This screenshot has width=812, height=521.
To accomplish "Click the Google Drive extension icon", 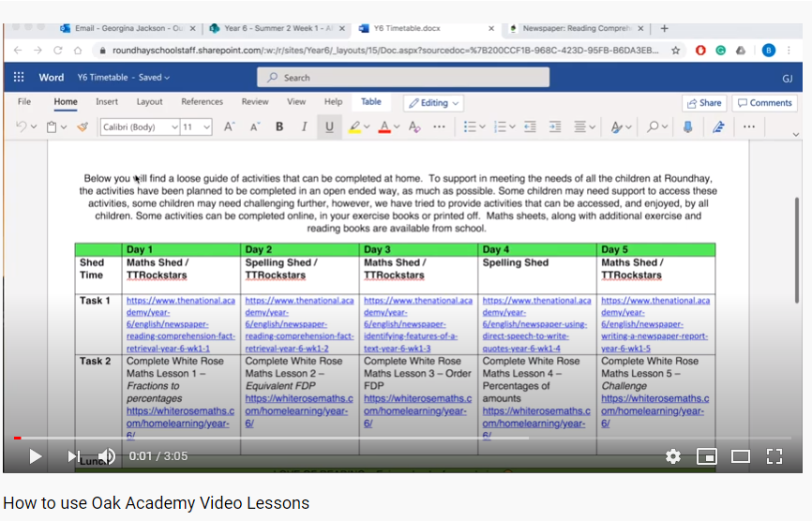I will pos(741,51).
